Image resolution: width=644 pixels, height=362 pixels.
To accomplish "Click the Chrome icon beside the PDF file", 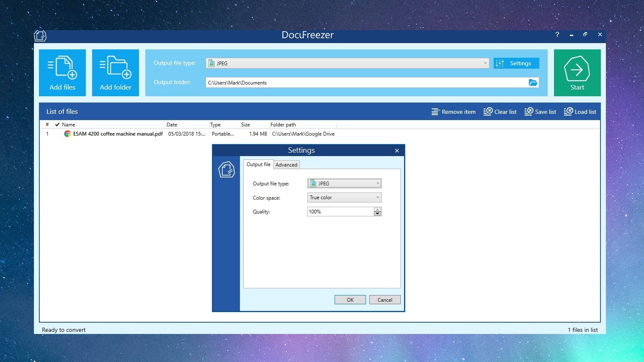I will point(67,134).
